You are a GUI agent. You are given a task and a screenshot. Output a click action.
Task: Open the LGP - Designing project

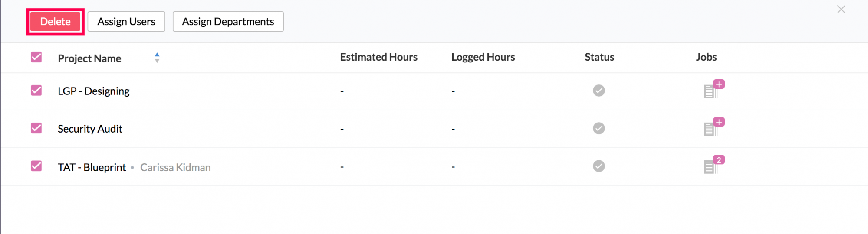(x=94, y=91)
